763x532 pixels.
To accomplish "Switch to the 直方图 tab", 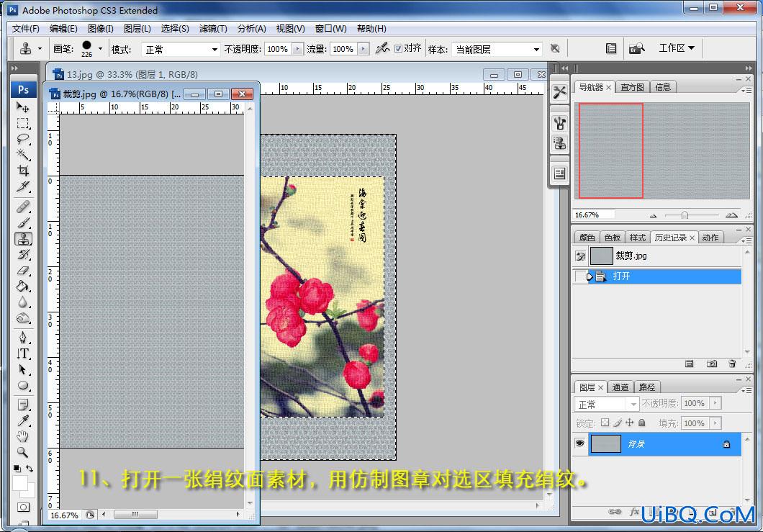I will click(632, 87).
